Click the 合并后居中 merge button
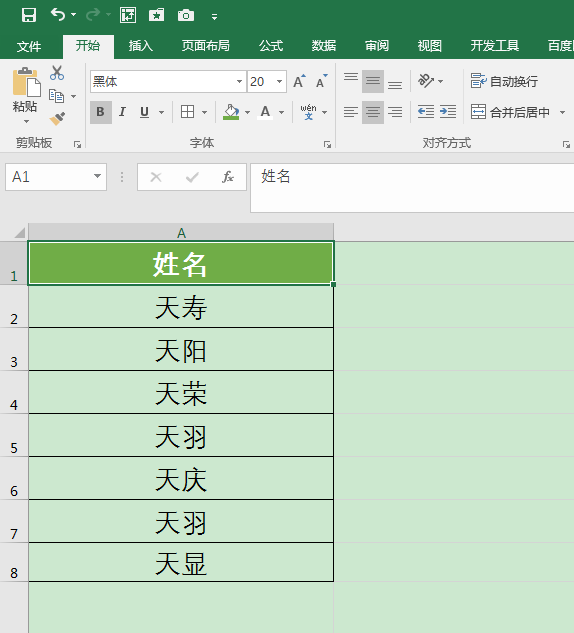Image resolution: width=574 pixels, height=633 pixels. [511, 112]
